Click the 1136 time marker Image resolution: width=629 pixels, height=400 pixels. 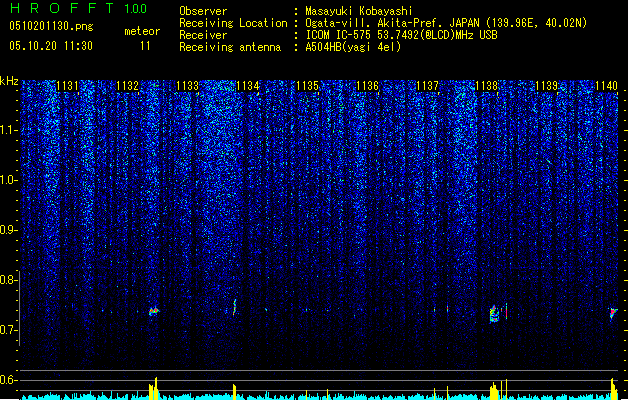(x=367, y=86)
